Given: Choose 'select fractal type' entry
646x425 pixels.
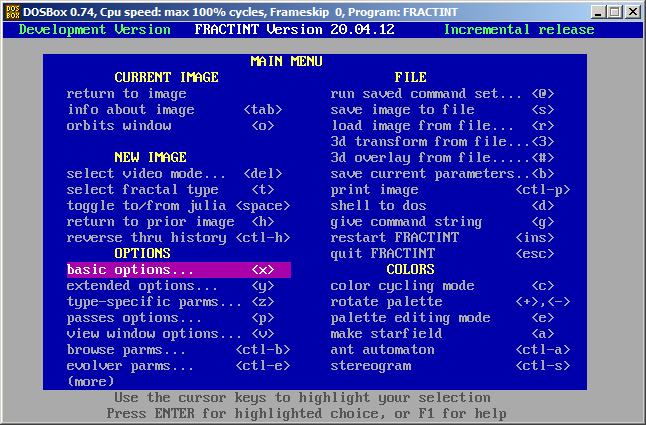Looking at the screenshot, I should [x=171, y=190].
